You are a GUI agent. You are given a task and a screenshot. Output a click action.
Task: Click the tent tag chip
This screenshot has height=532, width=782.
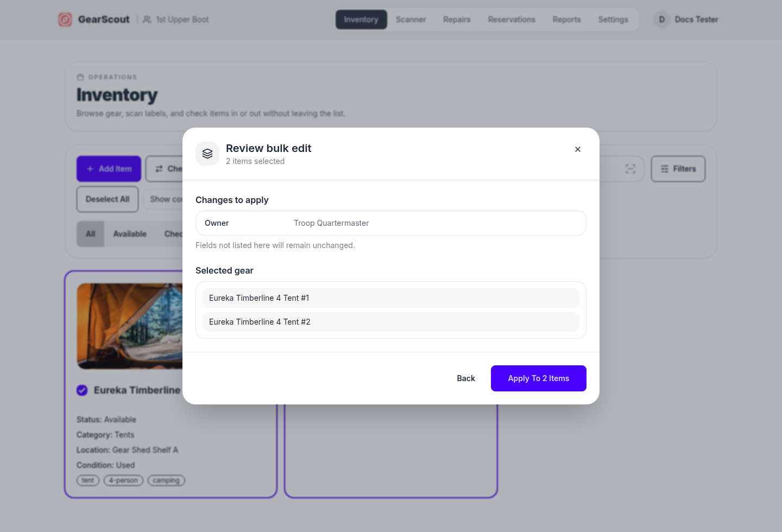[x=88, y=480]
